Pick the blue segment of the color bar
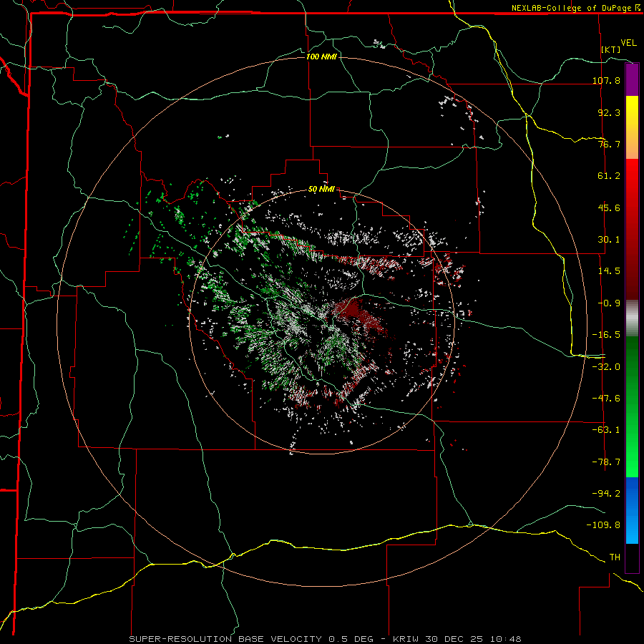 click(632, 510)
